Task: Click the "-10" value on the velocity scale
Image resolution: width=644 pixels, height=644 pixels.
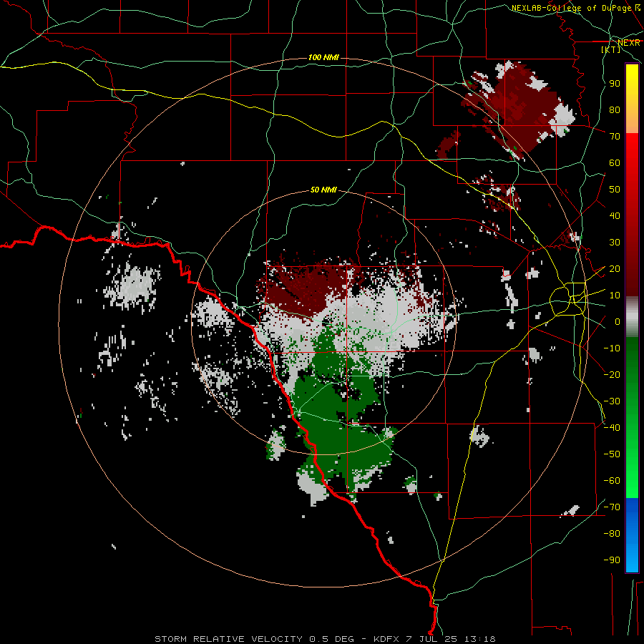Action: click(x=612, y=348)
